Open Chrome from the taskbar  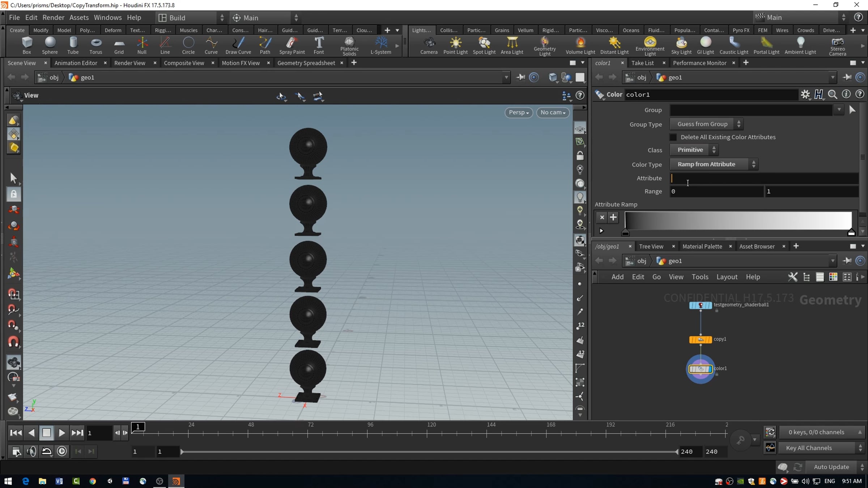coord(93,481)
